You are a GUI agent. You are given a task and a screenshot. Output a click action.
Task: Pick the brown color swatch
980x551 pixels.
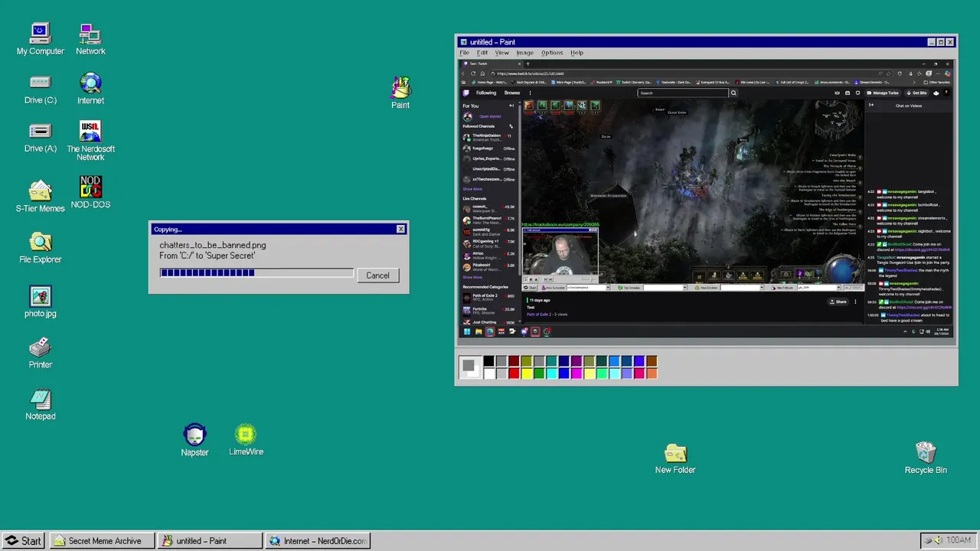[x=652, y=361]
